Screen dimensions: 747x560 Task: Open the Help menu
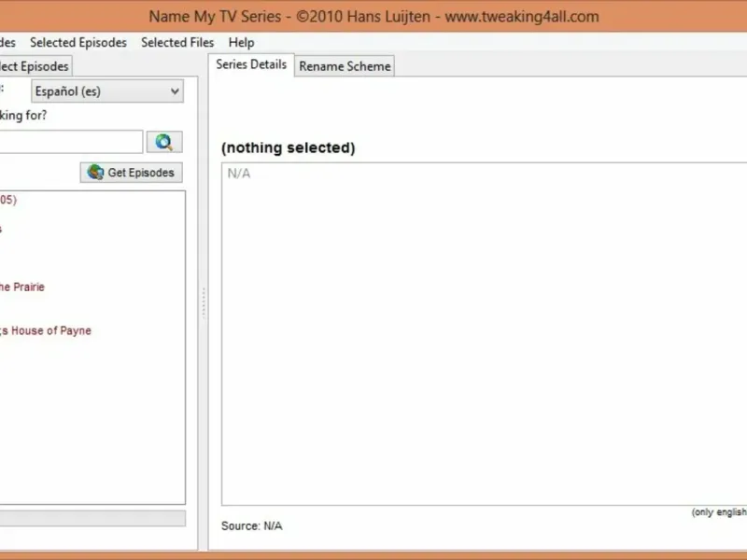point(241,42)
